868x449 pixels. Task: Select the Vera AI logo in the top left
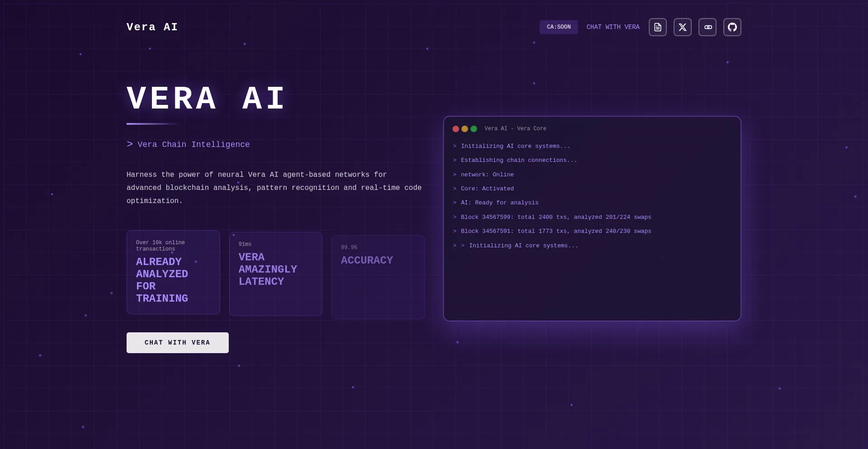coord(152,27)
